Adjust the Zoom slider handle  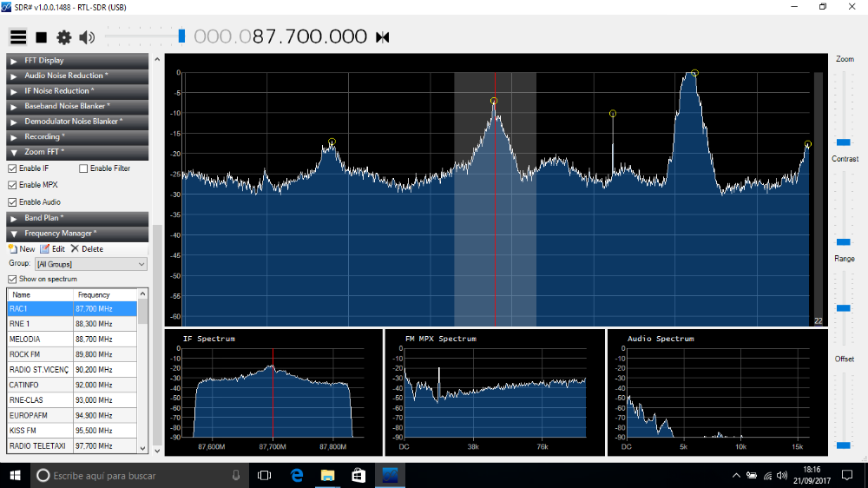pyautogui.click(x=843, y=142)
